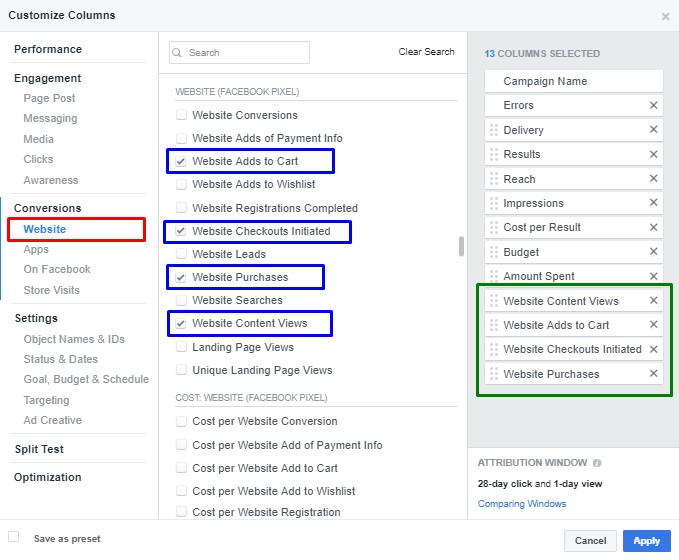Click the column list scrollbar thumb
This screenshot has width=679, height=560.
pyautogui.click(x=461, y=246)
